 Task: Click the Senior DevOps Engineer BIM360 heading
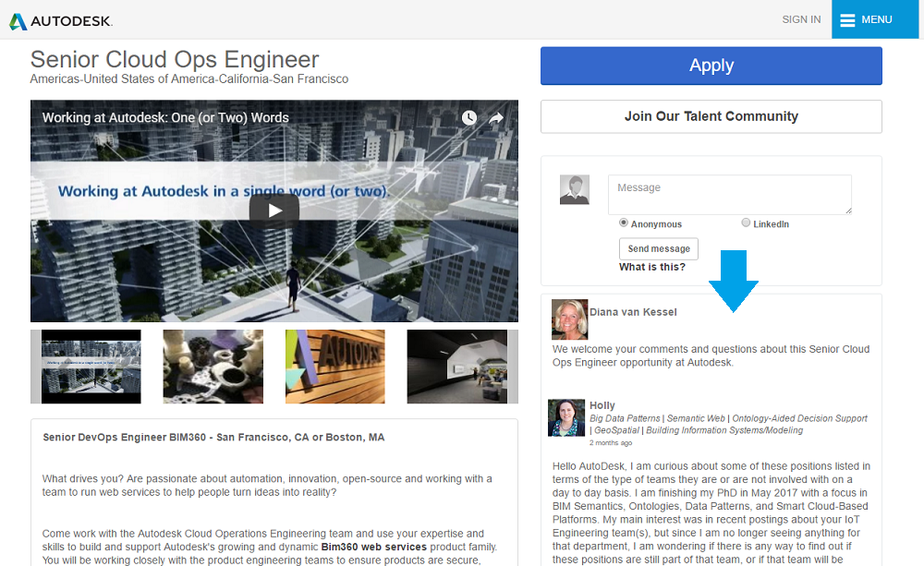[x=213, y=437]
